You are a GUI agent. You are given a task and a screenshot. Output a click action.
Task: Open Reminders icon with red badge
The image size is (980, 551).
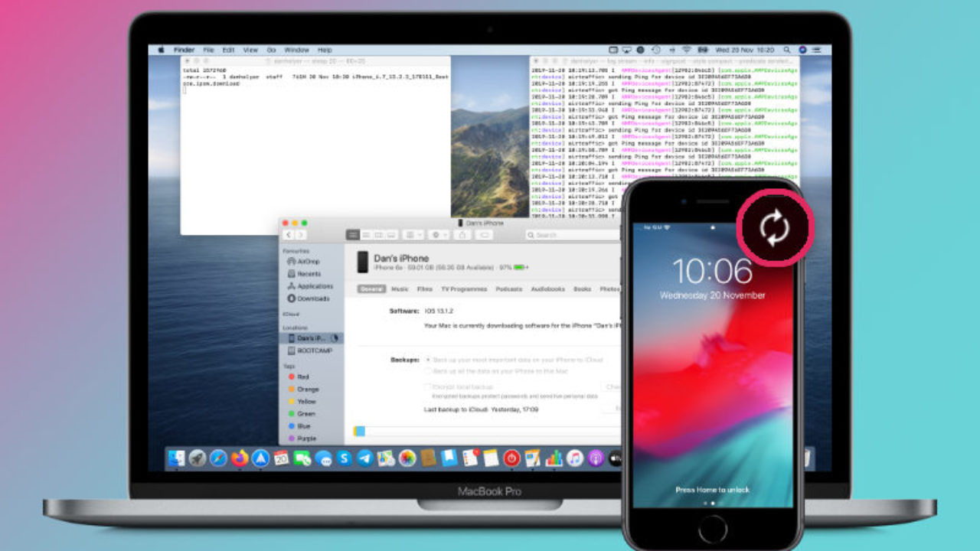click(x=470, y=458)
